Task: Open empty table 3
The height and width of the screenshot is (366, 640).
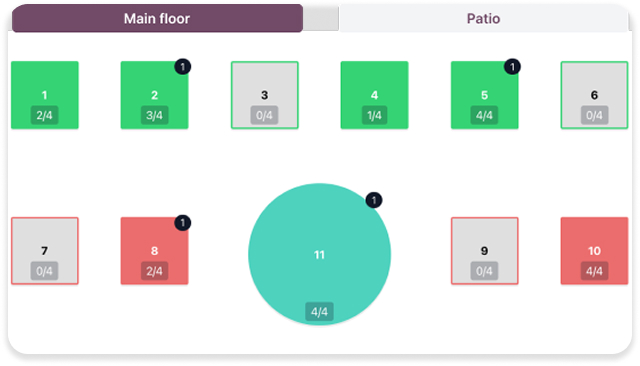Action: pos(264,95)
